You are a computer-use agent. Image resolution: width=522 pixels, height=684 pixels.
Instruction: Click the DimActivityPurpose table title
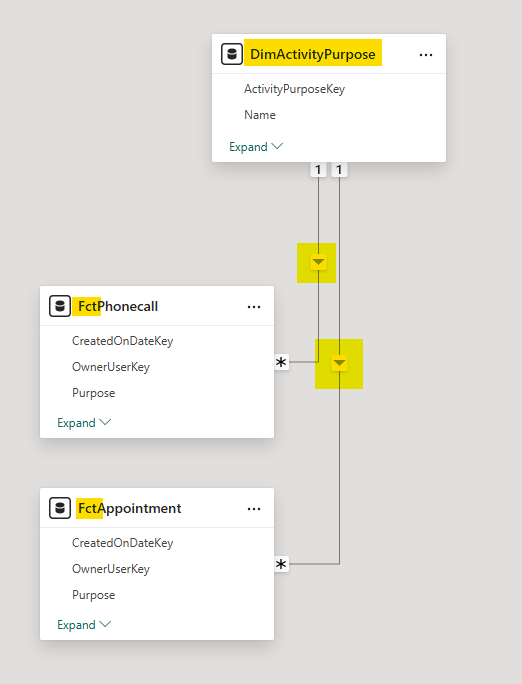(313, 54)
